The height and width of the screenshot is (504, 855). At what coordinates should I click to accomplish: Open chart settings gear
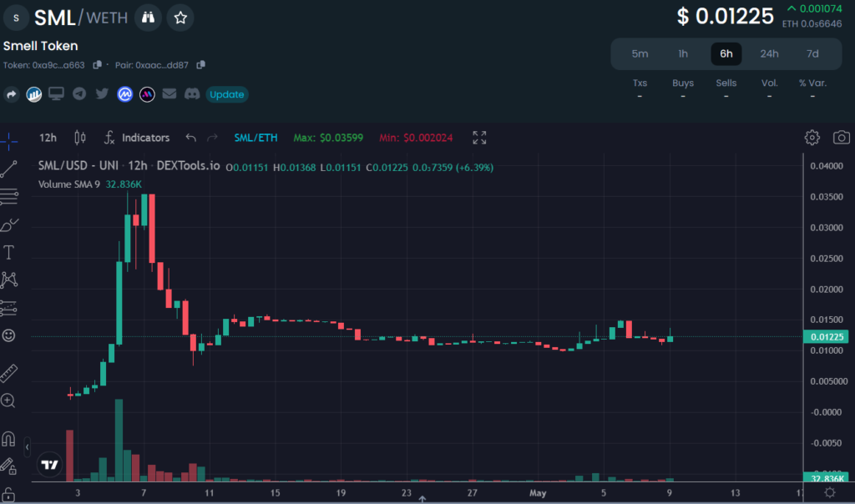click(x=812, y=138)
